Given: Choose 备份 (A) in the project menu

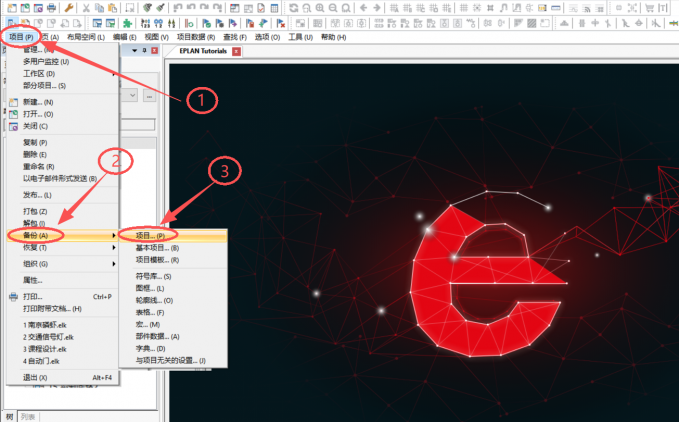Looking at the screenshot, I should (x=63, y=235).
